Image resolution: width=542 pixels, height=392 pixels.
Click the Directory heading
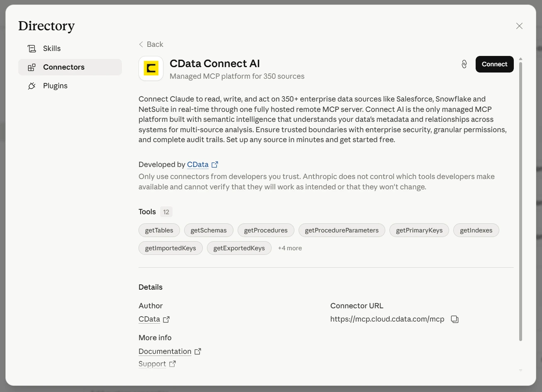(x=46, y=26)
